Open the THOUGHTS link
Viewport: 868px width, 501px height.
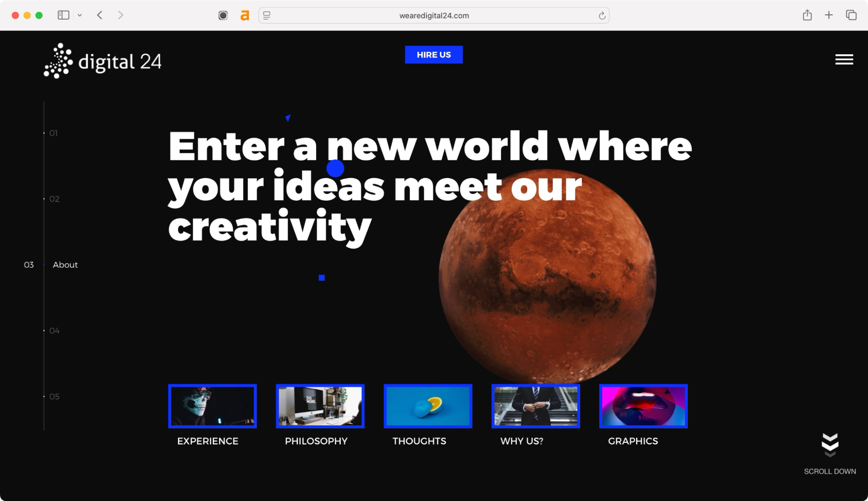click(419, 441)
